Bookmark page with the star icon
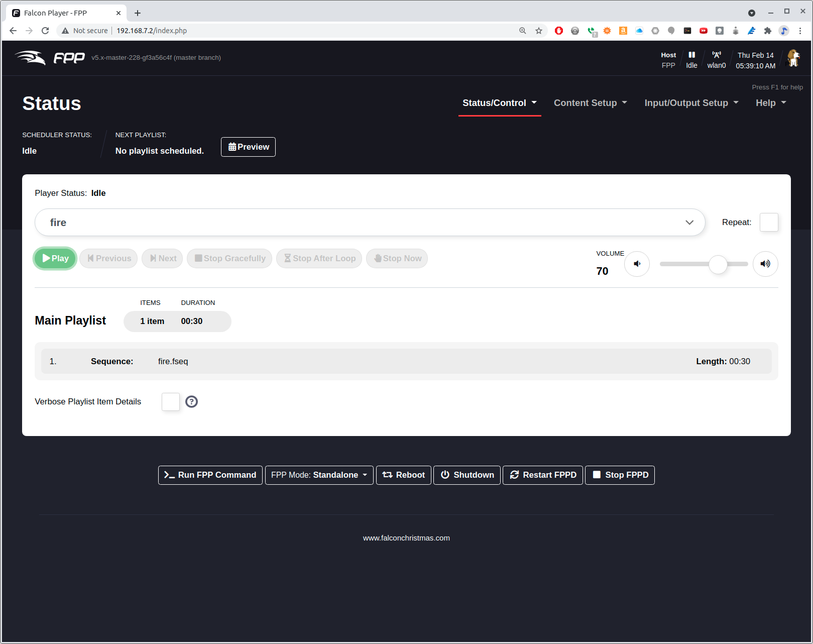813x644 pixels. point(539,31)
